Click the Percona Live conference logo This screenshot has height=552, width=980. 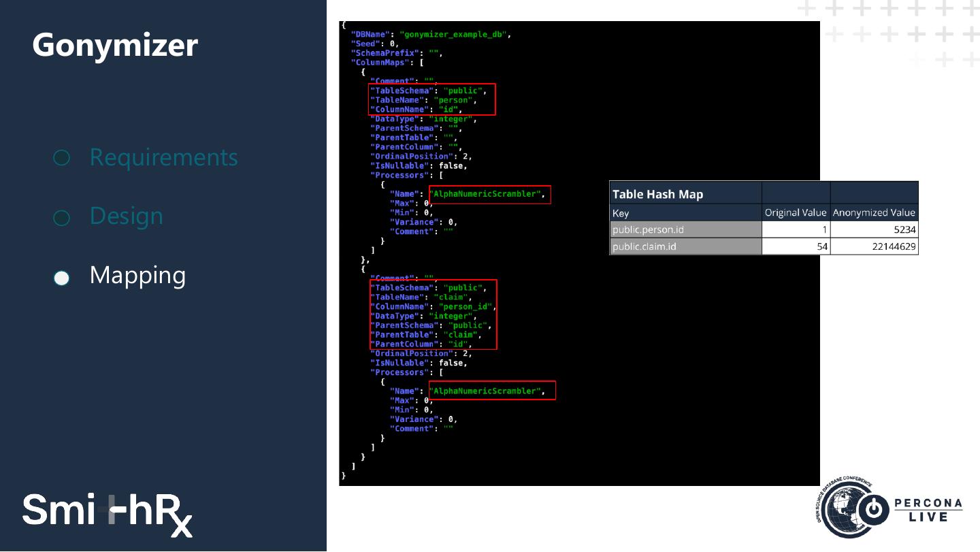pyautogui.click(x=889, y=508)
